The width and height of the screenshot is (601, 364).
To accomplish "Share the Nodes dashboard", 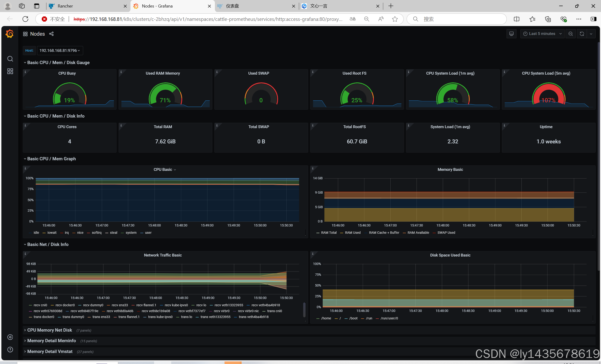I will pyautogui.click(x=51, y=34).
